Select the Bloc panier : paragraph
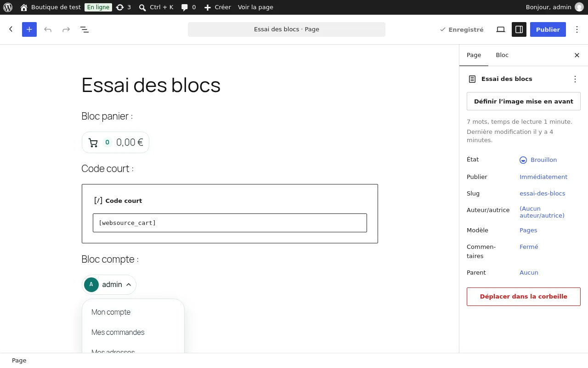Viewport: 588px width, 368px height. (x=107, y=116)
